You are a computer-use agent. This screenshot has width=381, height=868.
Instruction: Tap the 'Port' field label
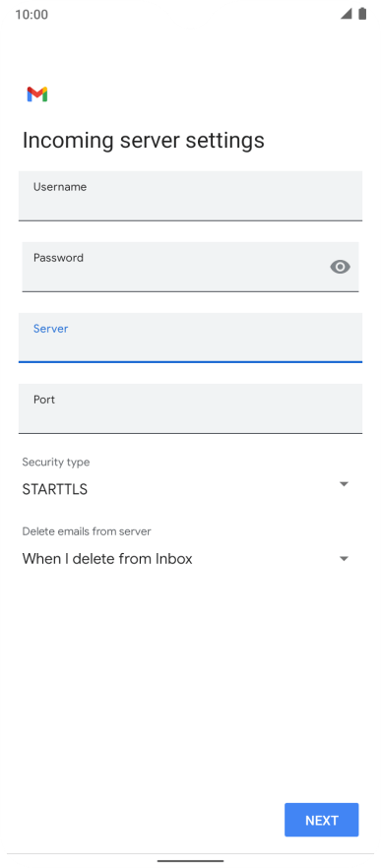tap(44, 400)
